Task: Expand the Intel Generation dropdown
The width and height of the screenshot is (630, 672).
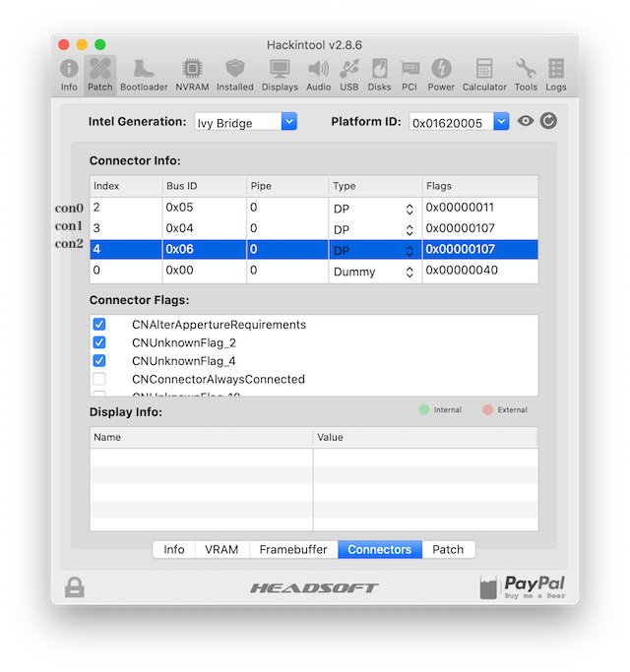Action: [289, 122]
